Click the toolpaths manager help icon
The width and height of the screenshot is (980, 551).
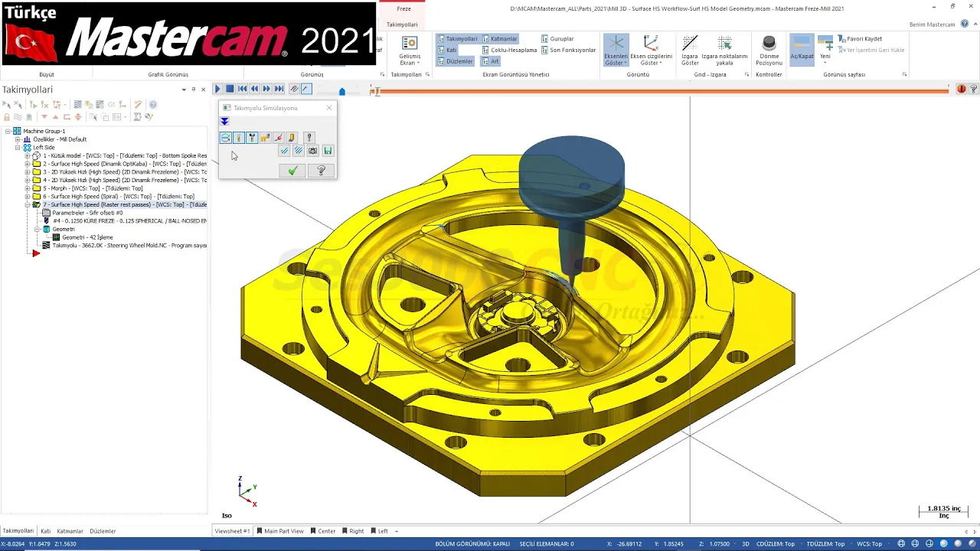pyautogui.click(x=153, y=105)
